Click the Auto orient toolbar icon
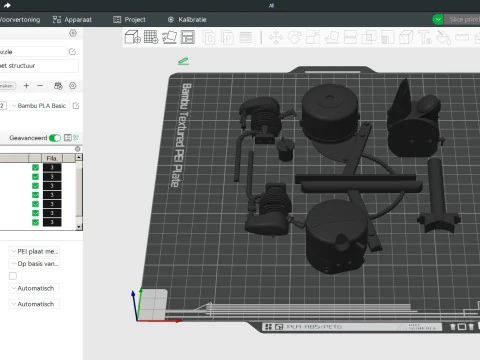Image resolution: width=480 pixels, height=360 pixels. 169,37
